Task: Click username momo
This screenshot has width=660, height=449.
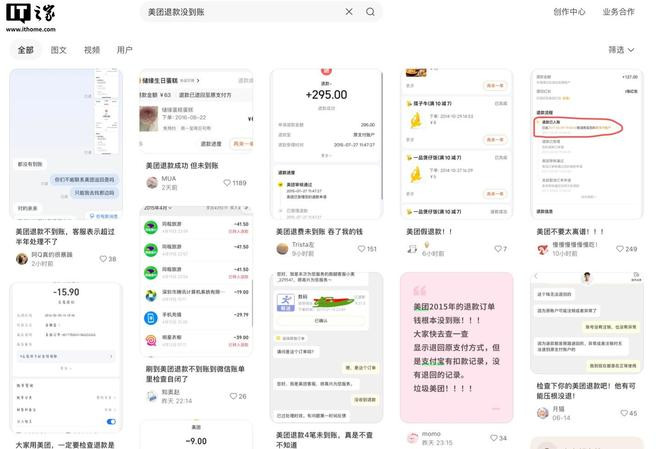Action: (x=431, y=433)
